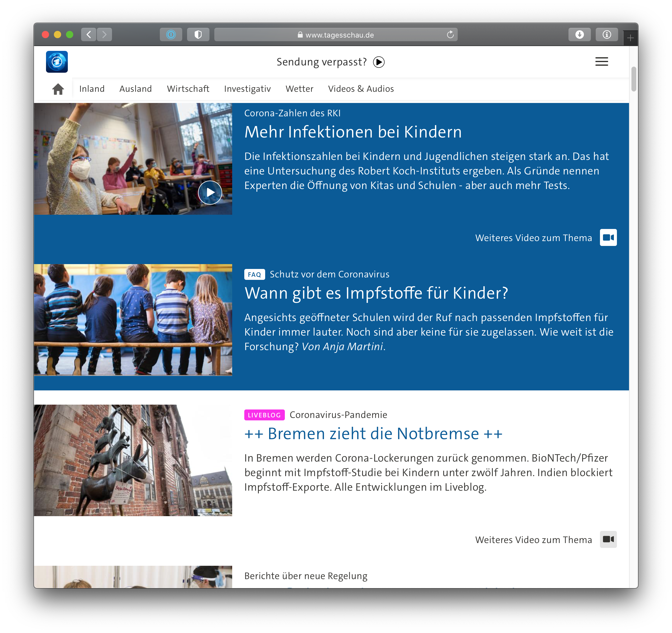Click the Sendung verpasst? link
The image size is (672, 633).
tap(321, 62)
